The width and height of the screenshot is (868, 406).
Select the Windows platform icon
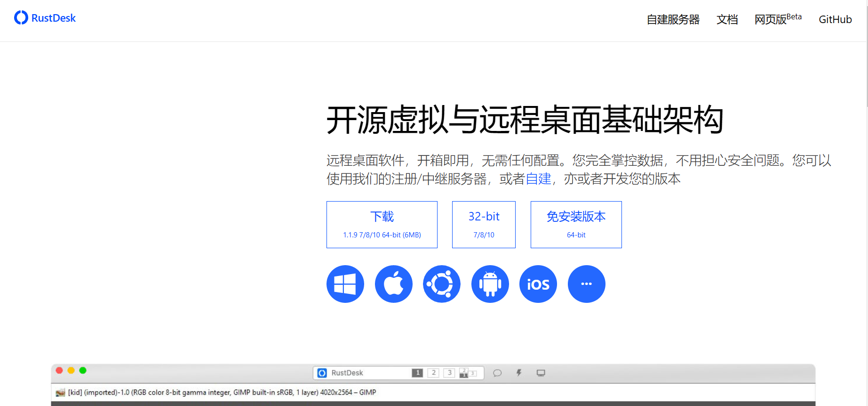pos(345,284)
